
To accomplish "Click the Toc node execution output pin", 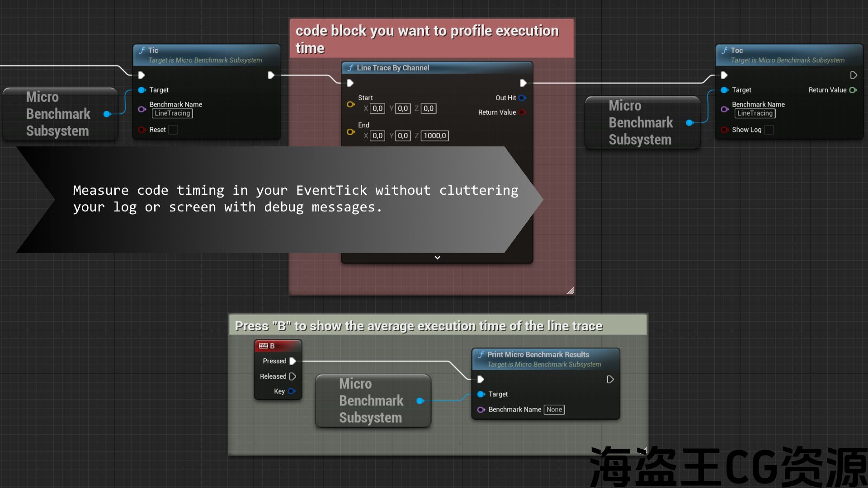I will 854,75.
